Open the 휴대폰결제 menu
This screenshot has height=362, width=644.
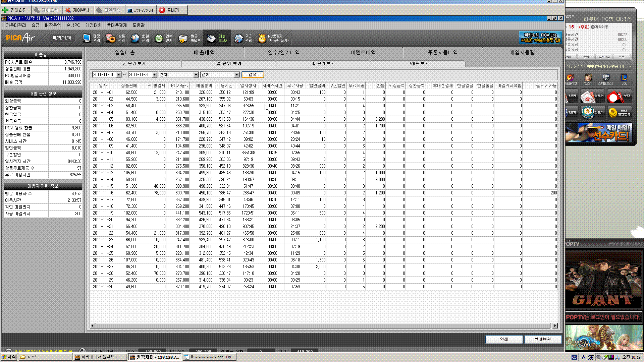click(117, 25)
